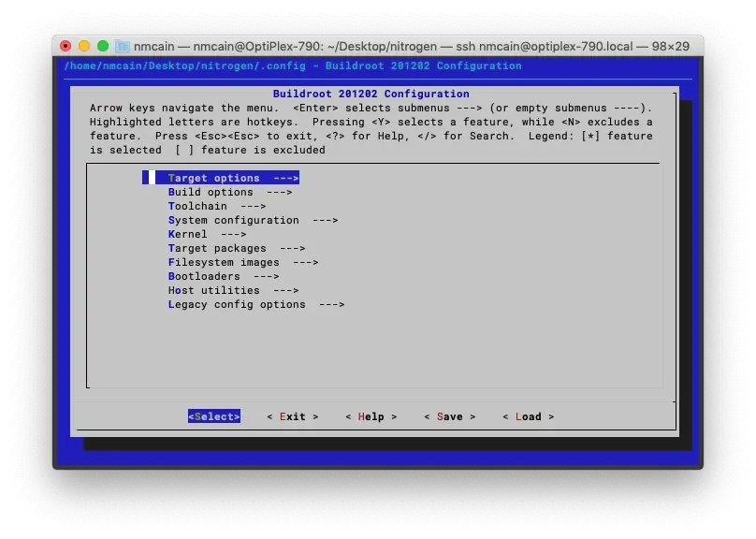756x539 pixels.
Task: Maximize the terminal with the green button
Action: tap(103, 46)
